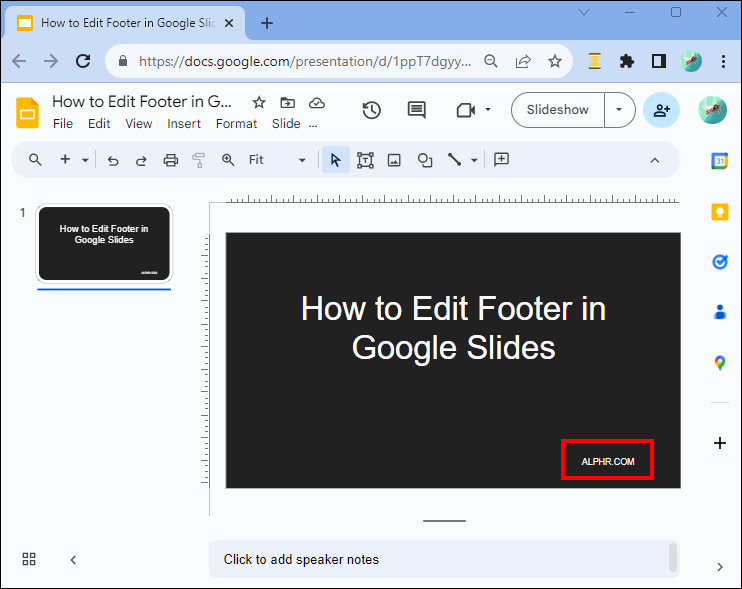
Task: Select the shape tool
Action: pyautogui.click(x=425, y=160)
